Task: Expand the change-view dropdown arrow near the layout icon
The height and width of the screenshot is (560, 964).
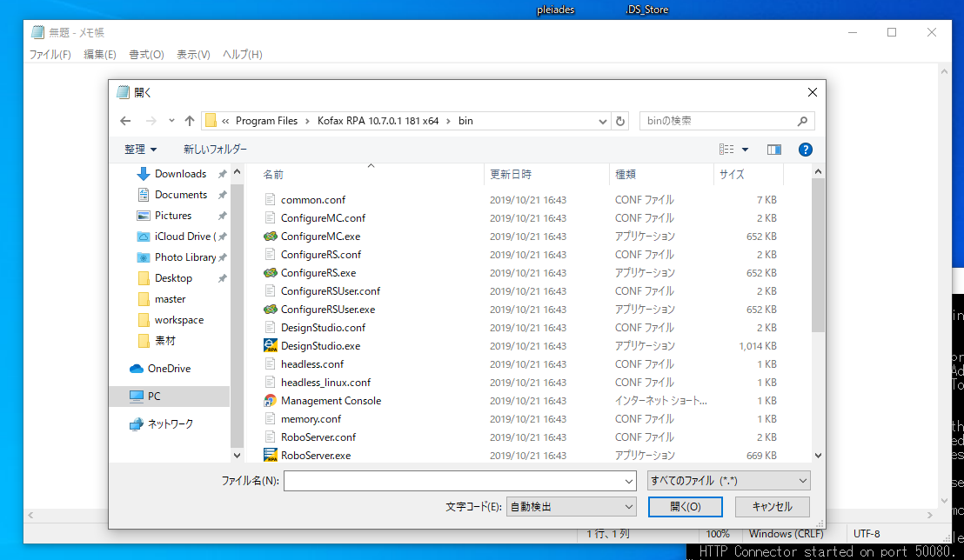Action: pyautogui.click(x=743, y=149)
